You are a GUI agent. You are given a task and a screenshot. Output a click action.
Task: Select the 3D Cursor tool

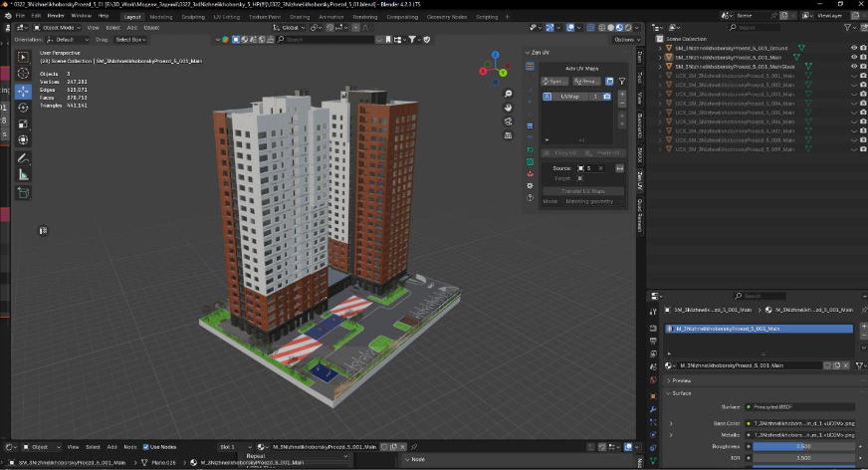click(x=23, y=73)
